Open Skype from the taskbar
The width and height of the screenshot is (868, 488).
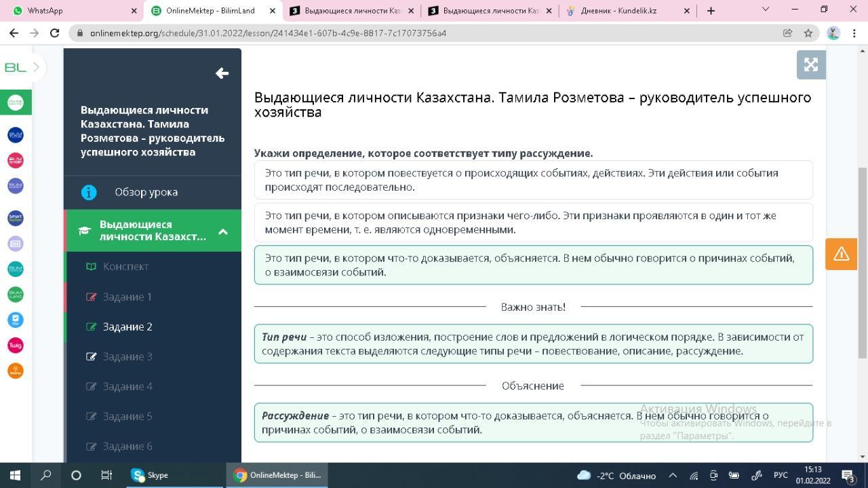(x=150, y=475)
